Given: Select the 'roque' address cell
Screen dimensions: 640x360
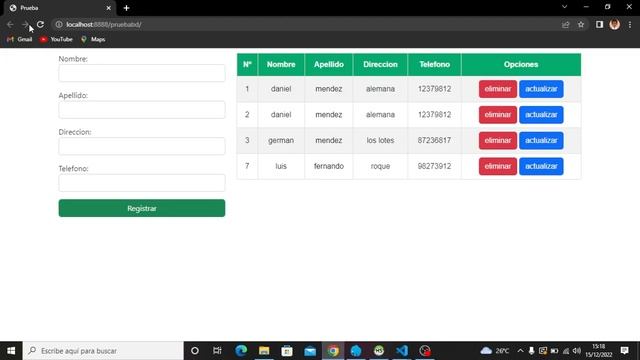Looking at the screenshot, I should pyautogui.click(x=380, y=166).
